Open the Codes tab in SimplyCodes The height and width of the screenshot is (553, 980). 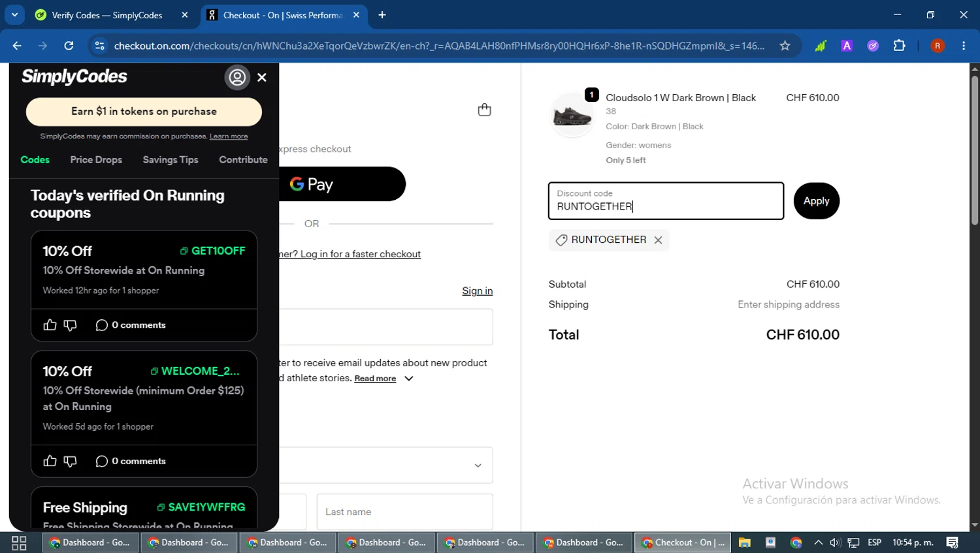coord(35,160)
